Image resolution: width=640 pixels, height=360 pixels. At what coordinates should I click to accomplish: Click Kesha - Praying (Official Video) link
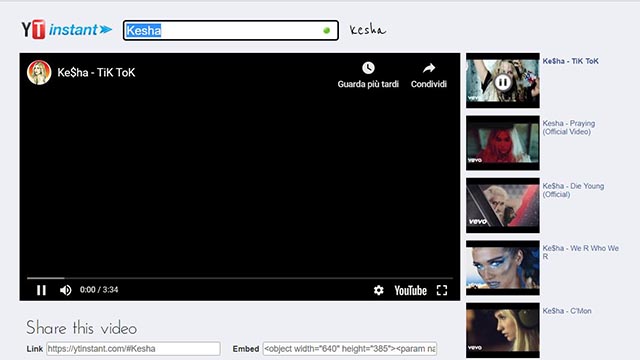569,127
